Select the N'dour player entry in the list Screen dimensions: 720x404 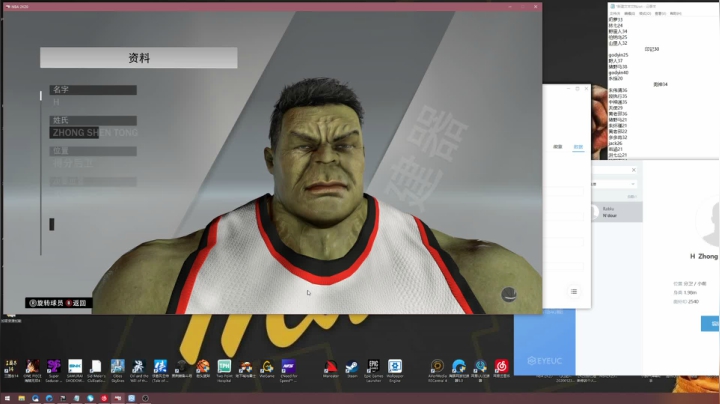tap(617, 212)
